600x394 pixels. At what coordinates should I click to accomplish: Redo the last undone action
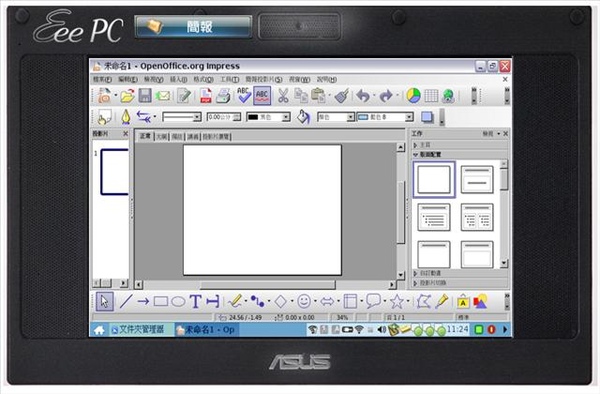coord(386,96)
